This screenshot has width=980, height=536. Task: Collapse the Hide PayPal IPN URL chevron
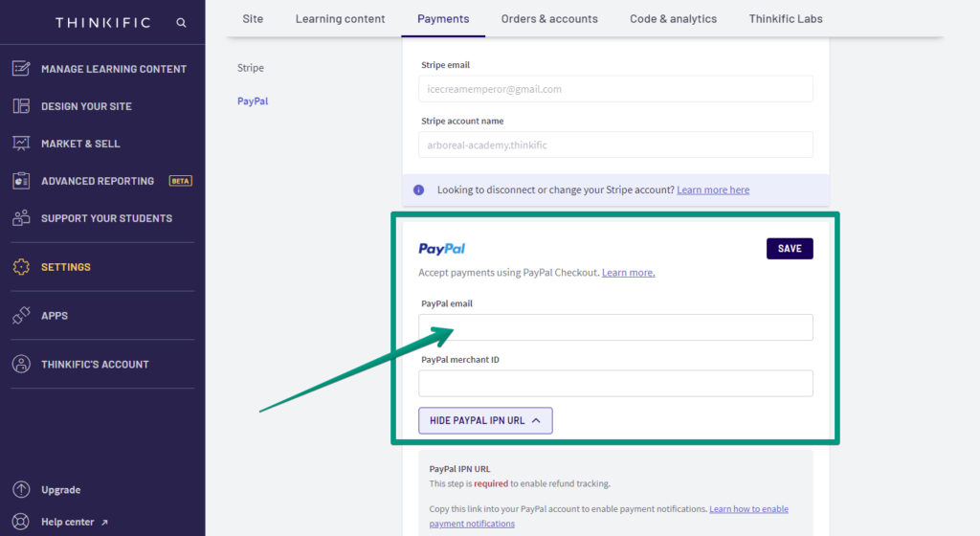[536, 420]
